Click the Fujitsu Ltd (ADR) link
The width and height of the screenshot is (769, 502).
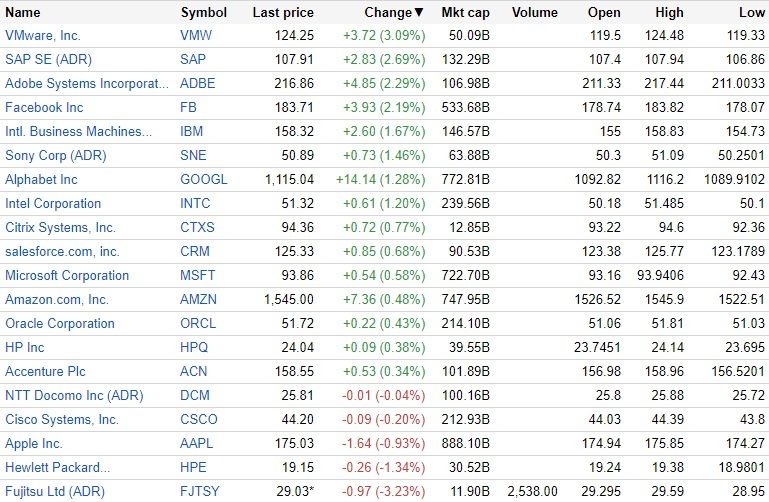pos(55,491)
